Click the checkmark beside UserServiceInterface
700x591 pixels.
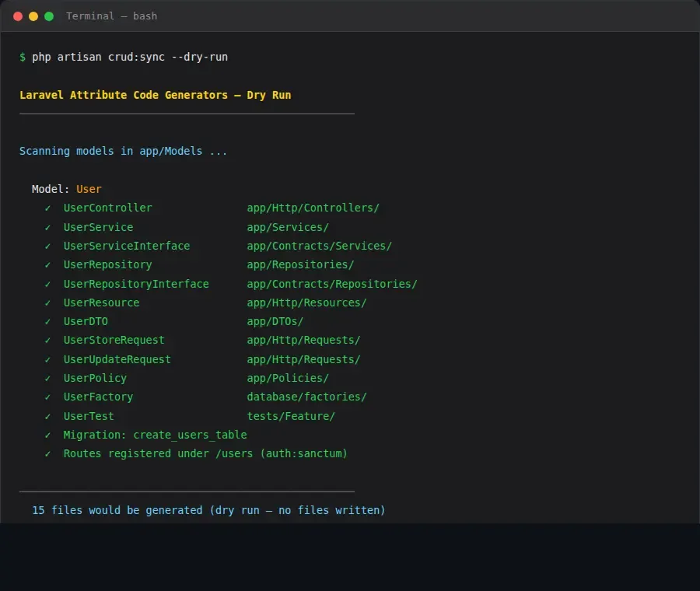click(x=47, y=246)
